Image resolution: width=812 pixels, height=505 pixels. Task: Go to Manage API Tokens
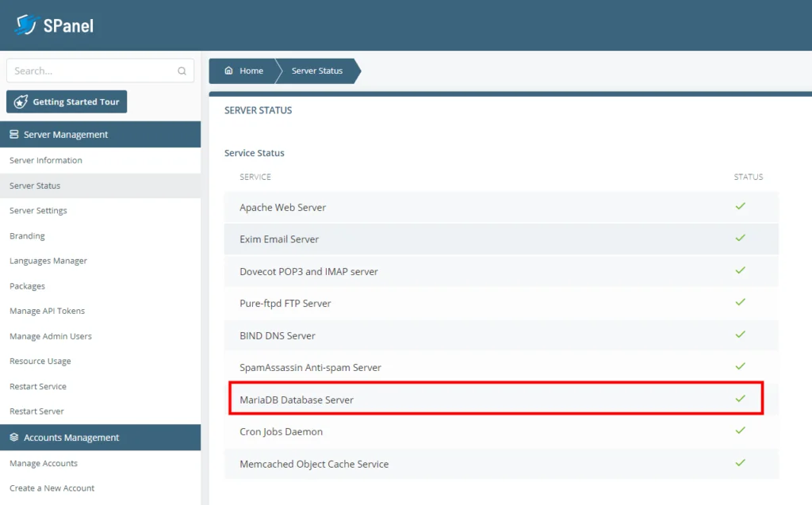coord(46,311)
